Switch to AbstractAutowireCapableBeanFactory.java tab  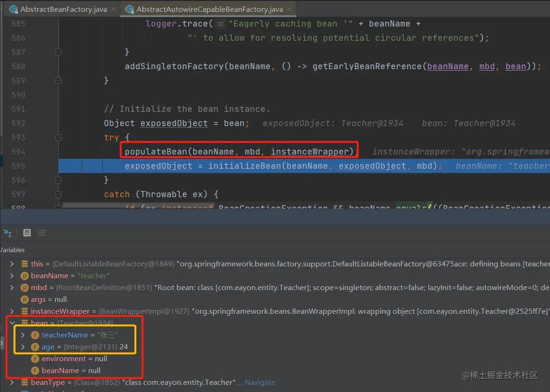[x=209, y=9]
